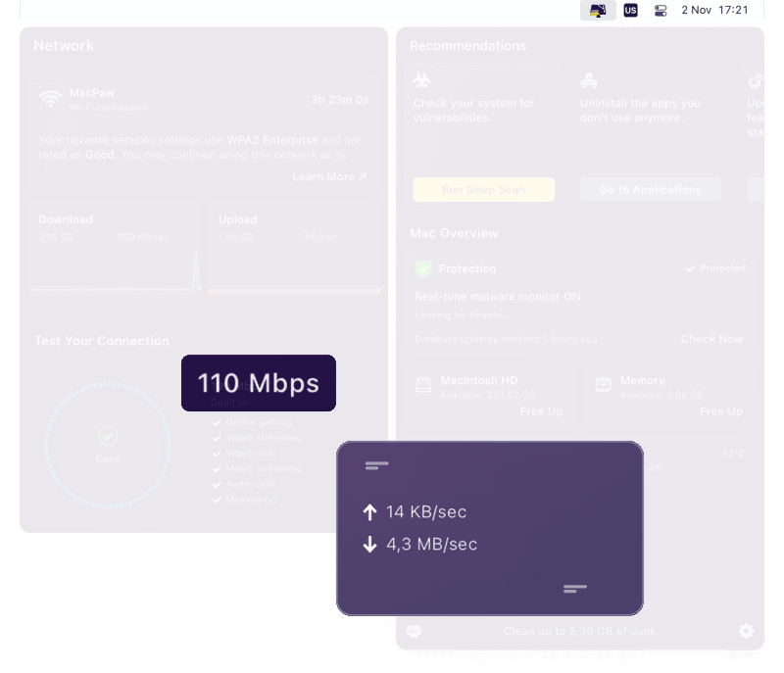This screenshot has width=784, height=673.
Task: Click the Download traffic card
Action: [114, 247]
